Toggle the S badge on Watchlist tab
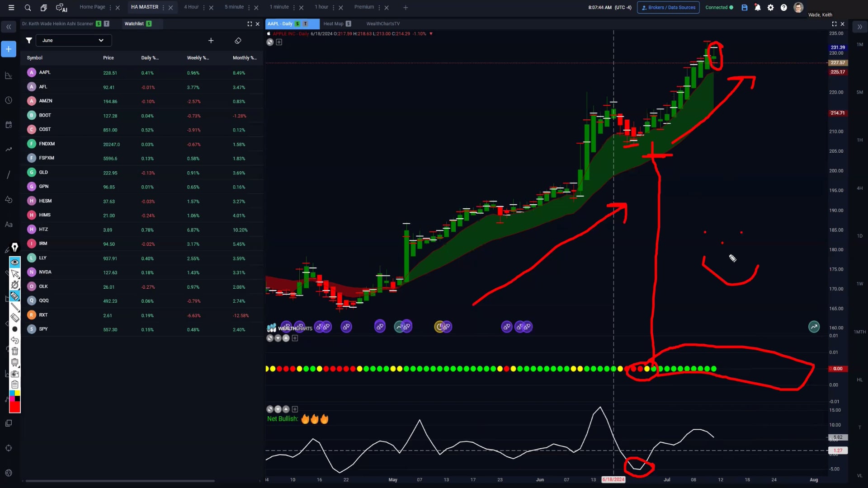Screen dimensions: 868x488 pos(149,24)
